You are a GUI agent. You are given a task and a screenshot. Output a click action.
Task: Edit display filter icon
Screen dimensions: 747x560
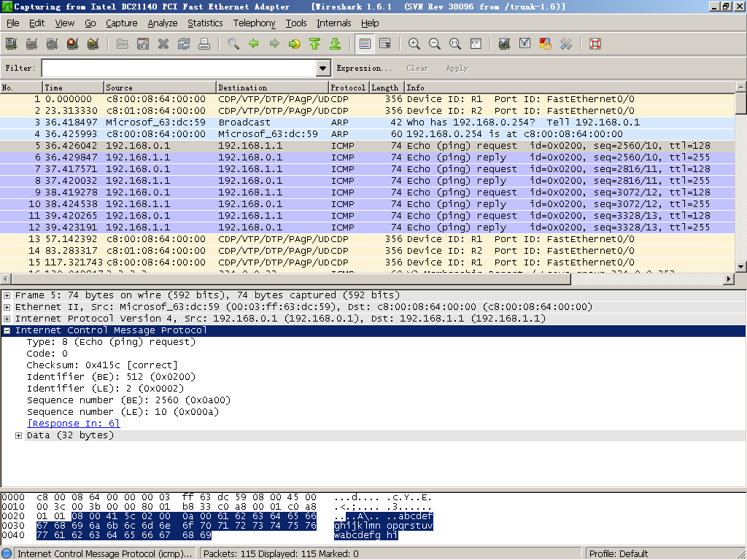[525, 44]
